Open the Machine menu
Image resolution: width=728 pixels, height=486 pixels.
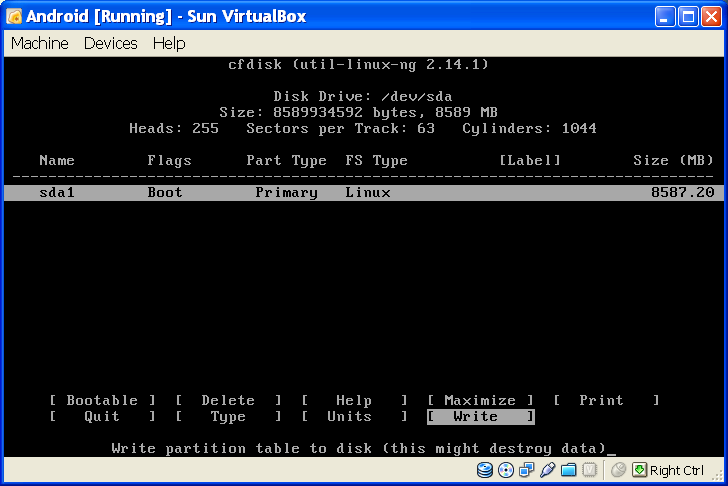pyautogui.click(x=40, y=43)
